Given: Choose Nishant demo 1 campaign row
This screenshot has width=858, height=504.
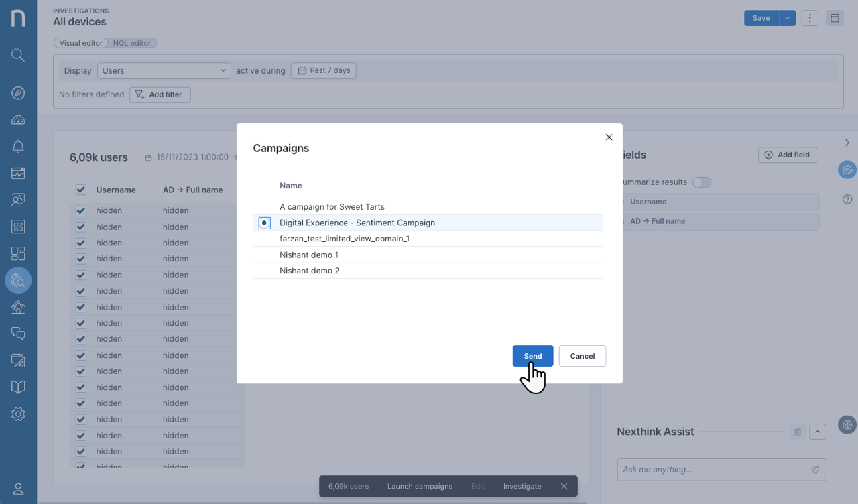Looking at the screenshot, I should [x=309, y=255].
